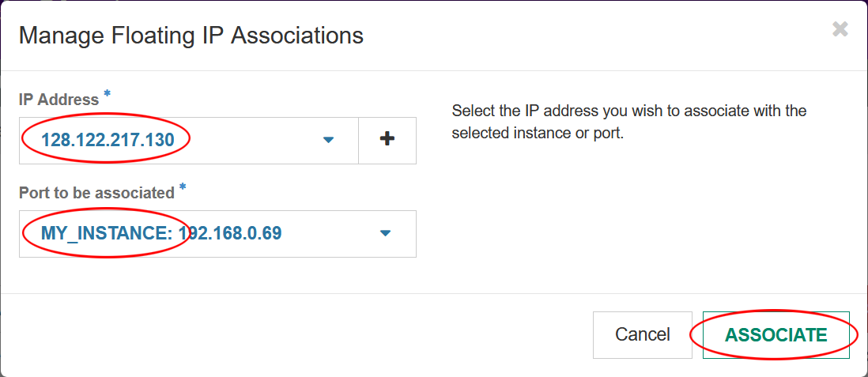Click the asterisk beside Port to be associated
868x377 pixels.
click(183, 188)
